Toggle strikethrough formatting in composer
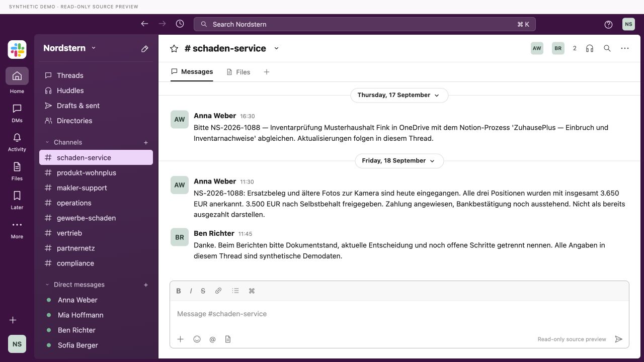Viewport: 644px width, 362px height. point(203,291)
